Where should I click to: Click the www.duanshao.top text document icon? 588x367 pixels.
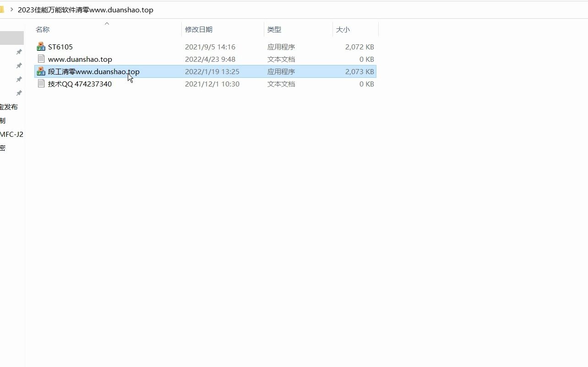point(41,59)
